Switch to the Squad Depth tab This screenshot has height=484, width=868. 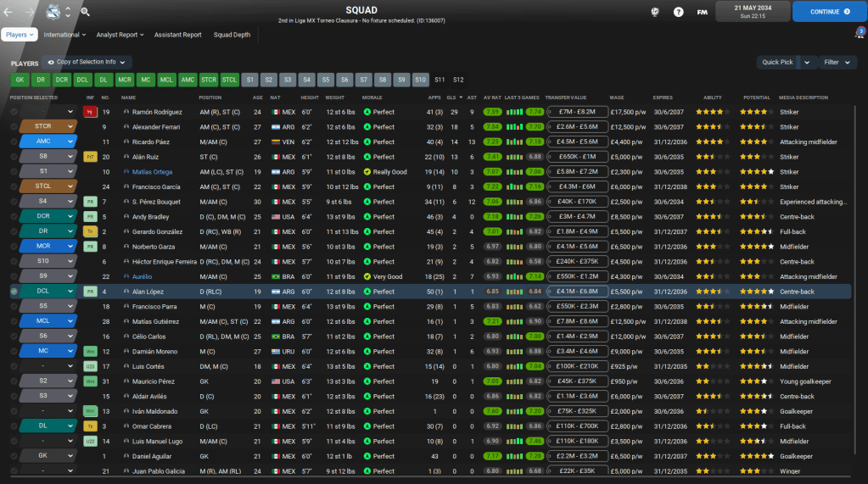232,35
